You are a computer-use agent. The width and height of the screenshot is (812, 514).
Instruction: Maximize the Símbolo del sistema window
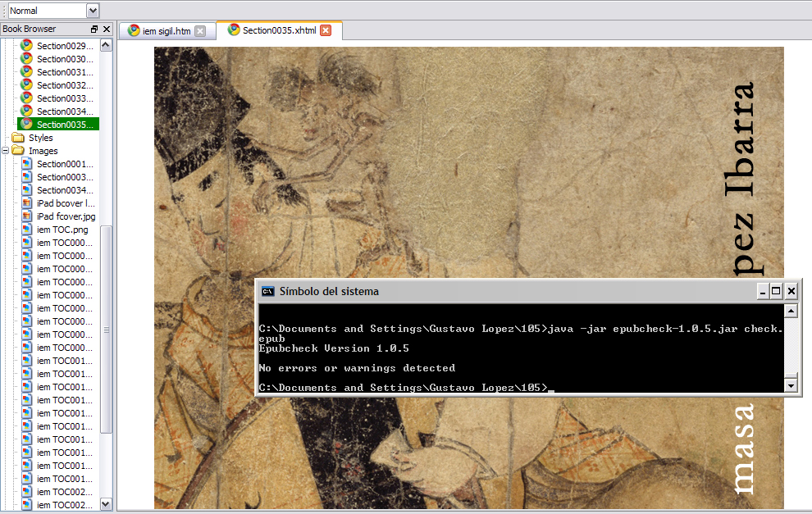pyautogui.click(x=776, y=291)
